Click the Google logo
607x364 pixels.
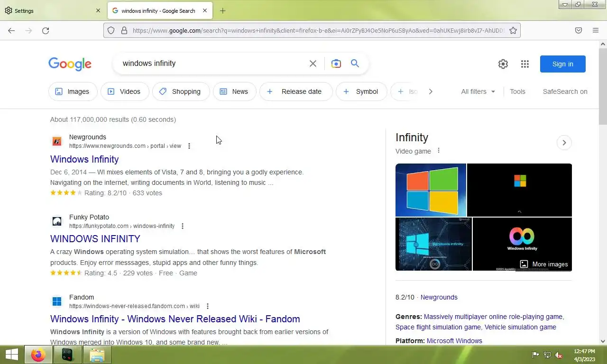(70, 64)
